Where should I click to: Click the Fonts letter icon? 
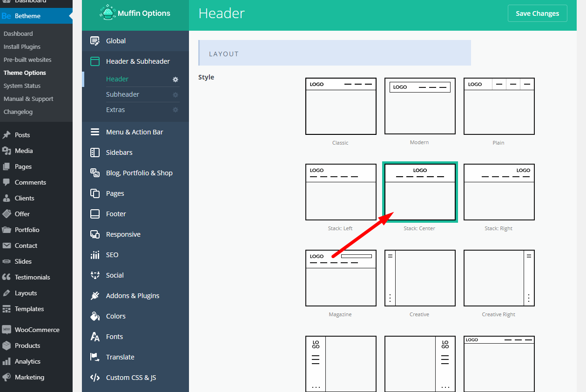[95, 337]
